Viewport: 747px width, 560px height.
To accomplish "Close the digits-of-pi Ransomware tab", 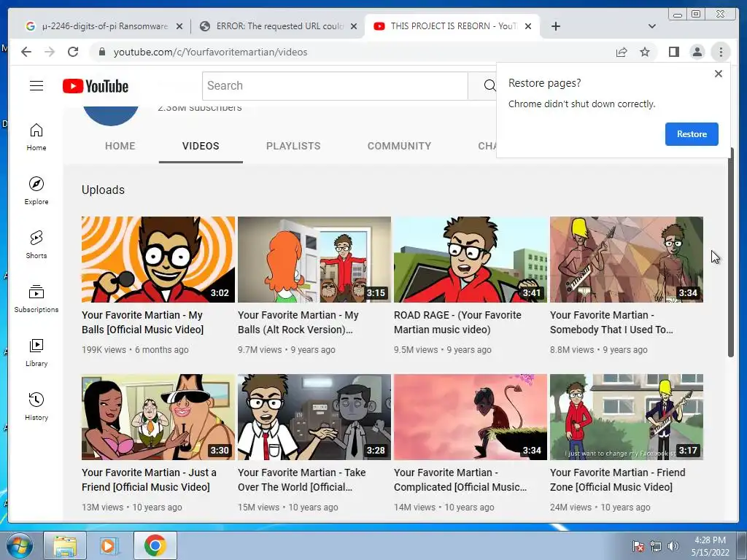I will pyautogui.click(x=179, y=26).
